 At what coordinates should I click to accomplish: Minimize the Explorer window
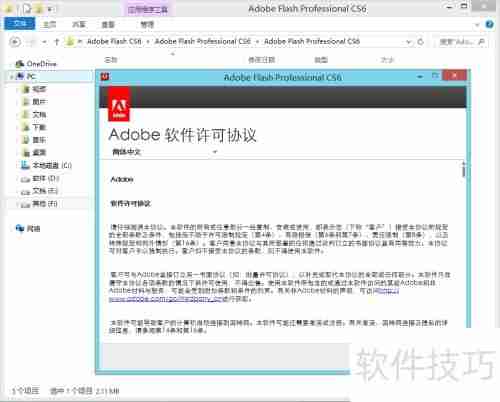[450, 7]
